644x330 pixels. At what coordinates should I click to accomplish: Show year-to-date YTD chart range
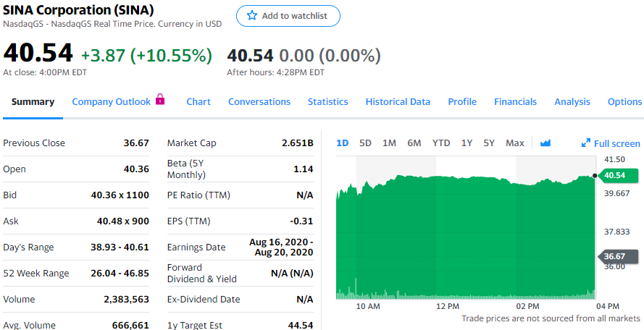pos(441,143)
